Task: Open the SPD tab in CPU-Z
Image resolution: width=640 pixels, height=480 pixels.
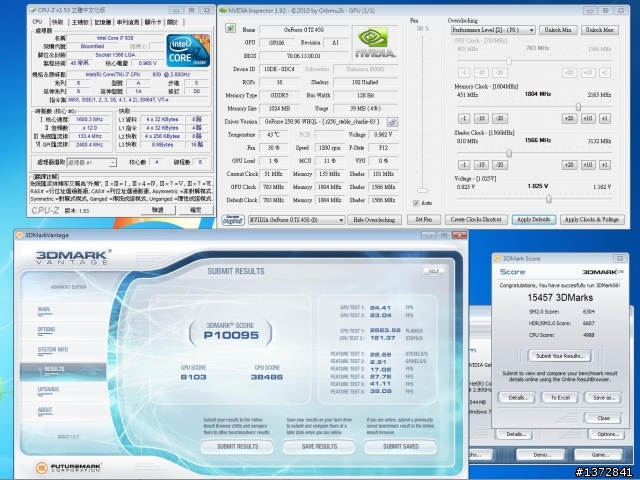Action: click(x=127, y=22)
